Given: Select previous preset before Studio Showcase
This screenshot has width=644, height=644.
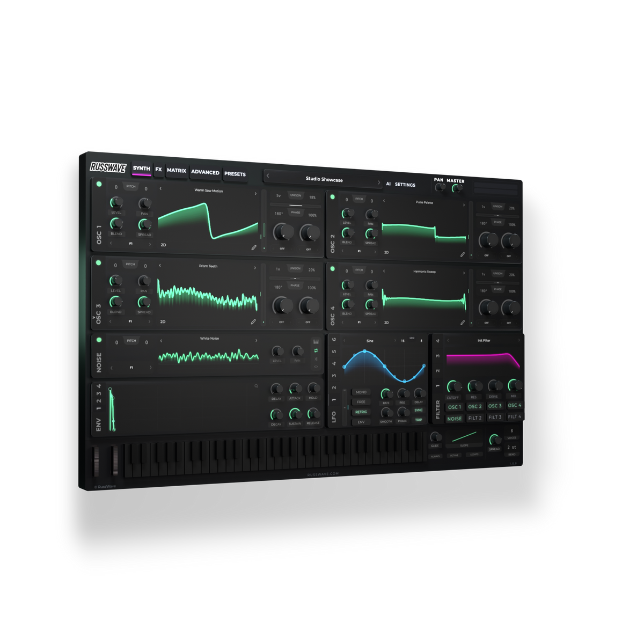Looking at the screenshot, I should [268, 176].
